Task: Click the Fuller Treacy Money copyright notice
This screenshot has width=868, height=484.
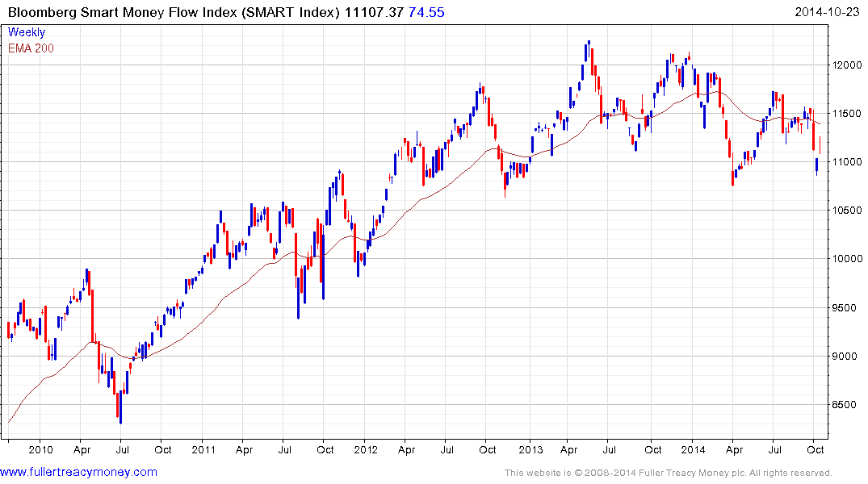Action: [x=668, y=473]
